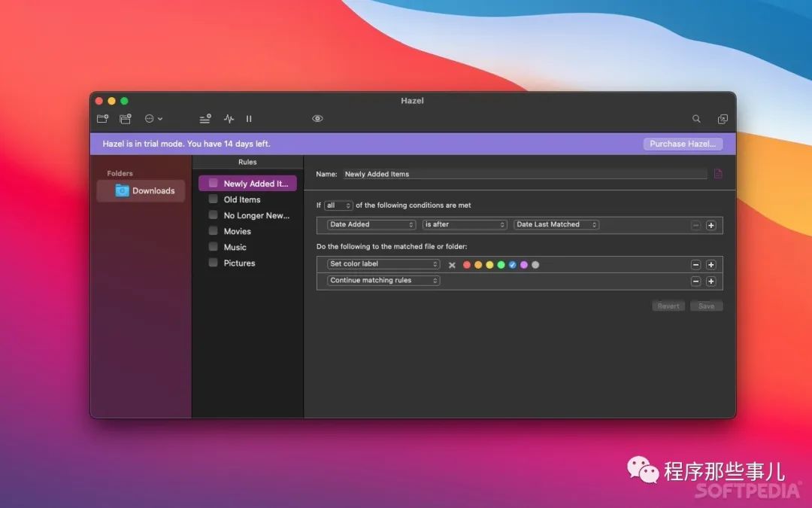The width and height of the screenshot is (812, 508).
Task: Open the Set color label action dropdown
Action: point(383,264)
